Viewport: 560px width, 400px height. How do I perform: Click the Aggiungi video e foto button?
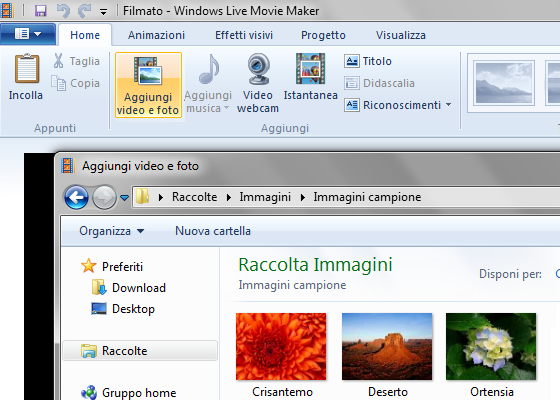click(148, 85)
